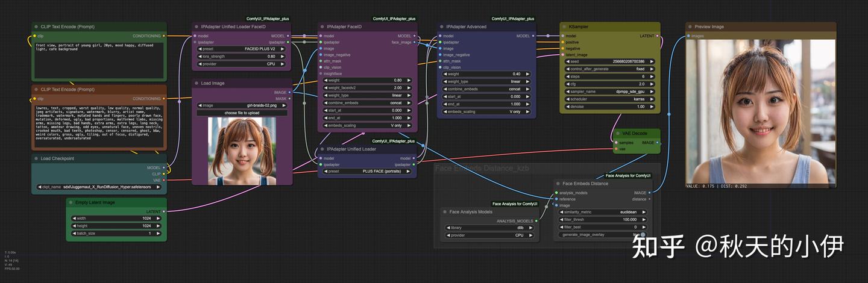The height and width of the screenshot is (283, 868).
Task: Collapse the IPAdapter FaceID node via its title dot
Action: click(322, 26)
